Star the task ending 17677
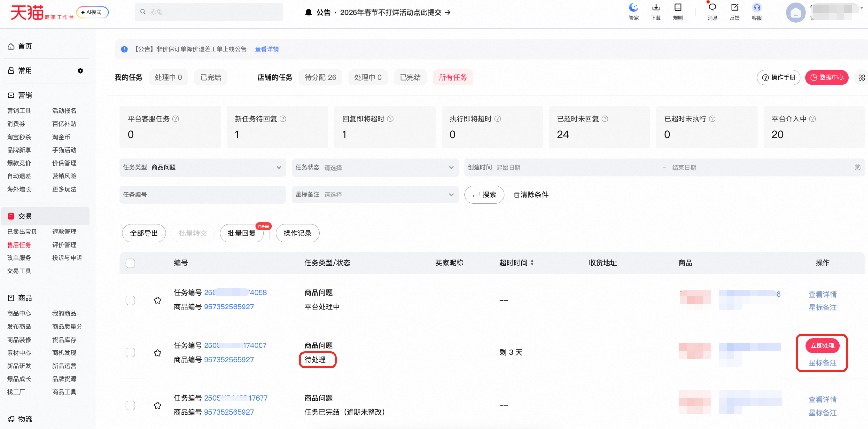The image size is (868, 429). [x=157, y=405]
